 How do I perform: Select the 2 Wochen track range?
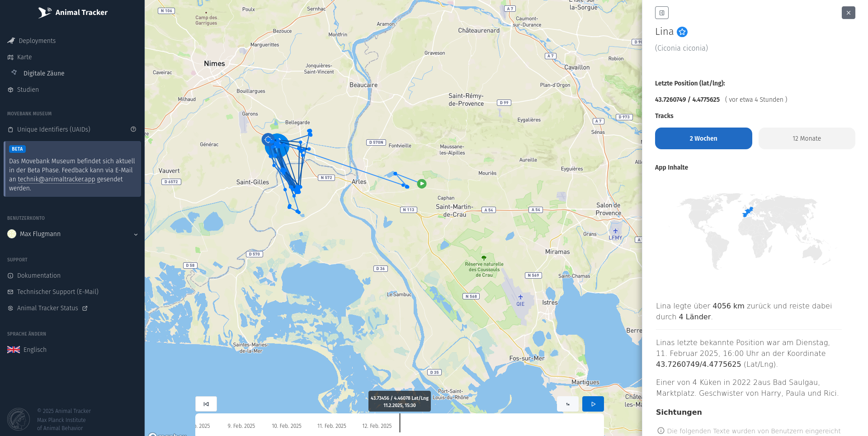click(703, 138)
